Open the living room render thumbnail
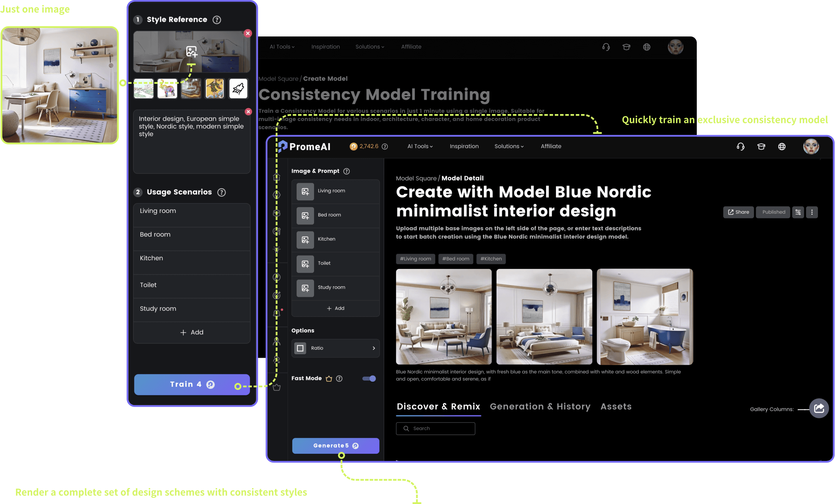835x504 pixels. (444, 317)
